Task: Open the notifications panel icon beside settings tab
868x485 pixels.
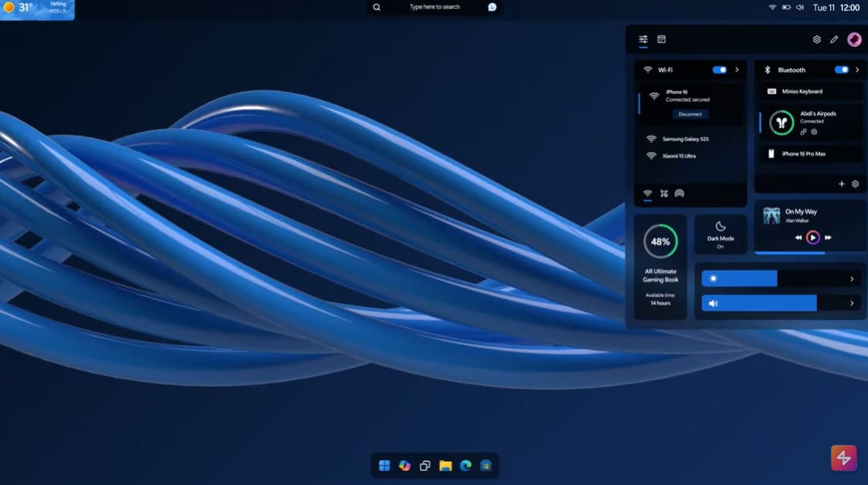Action: click(661, 39)
